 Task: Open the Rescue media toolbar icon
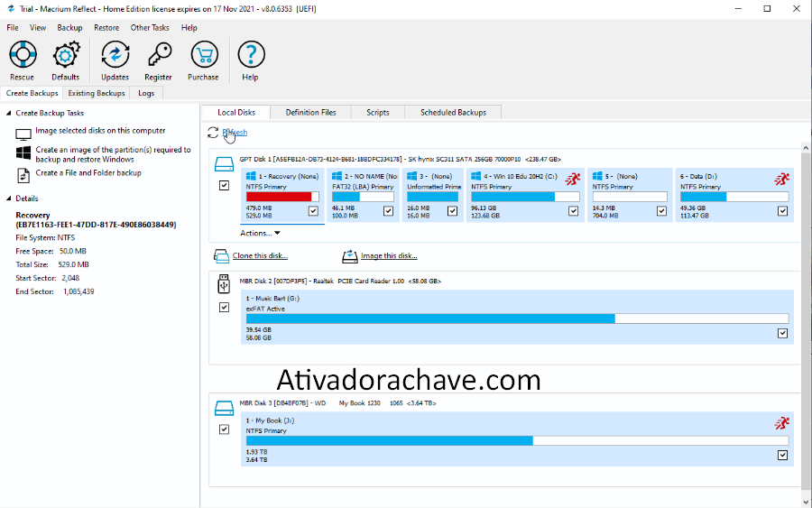click(22, 56)
